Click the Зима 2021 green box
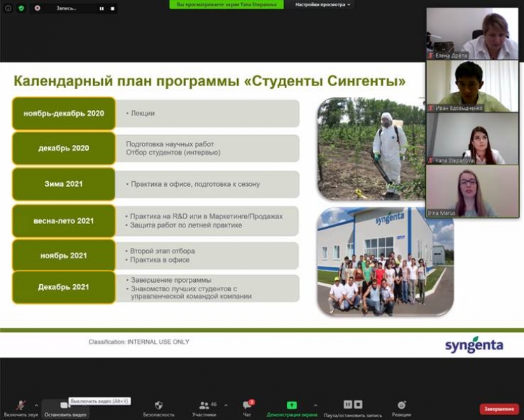 (64, 184)
